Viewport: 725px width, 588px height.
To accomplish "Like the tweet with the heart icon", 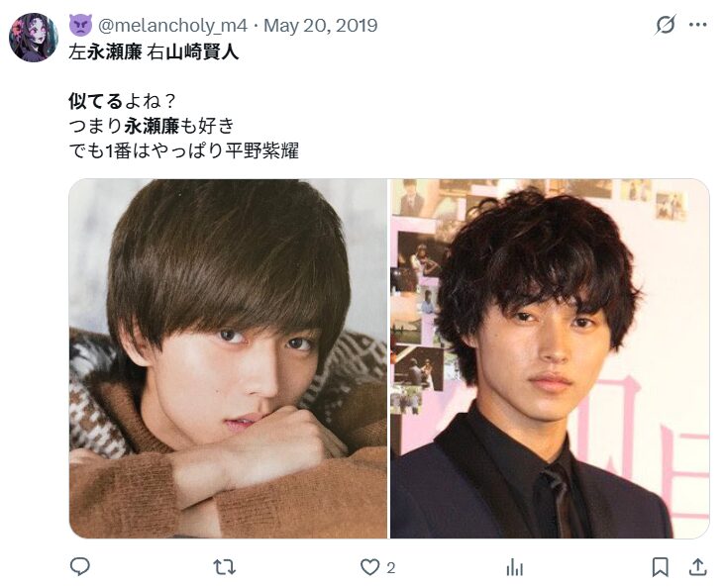I will [369, 567].
